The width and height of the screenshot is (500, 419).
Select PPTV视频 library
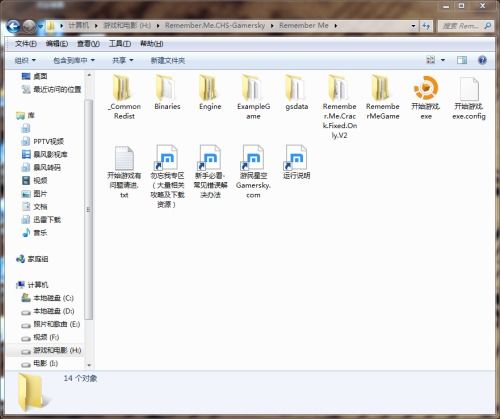pos(42,141)
